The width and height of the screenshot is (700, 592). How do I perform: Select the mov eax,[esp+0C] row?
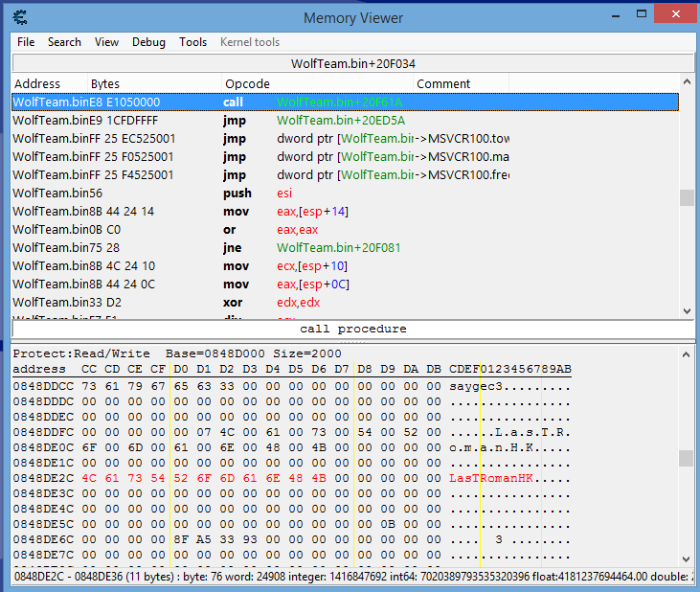[345, 284]
